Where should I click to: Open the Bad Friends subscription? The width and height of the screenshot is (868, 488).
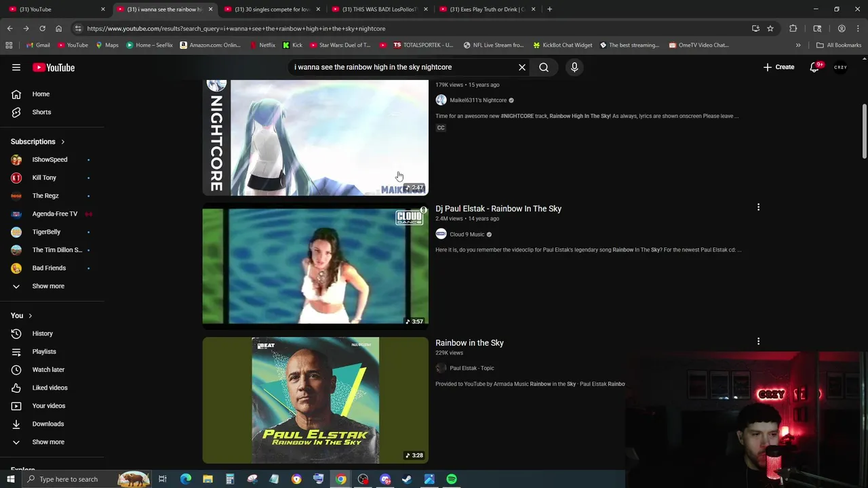tap(49, 268)
